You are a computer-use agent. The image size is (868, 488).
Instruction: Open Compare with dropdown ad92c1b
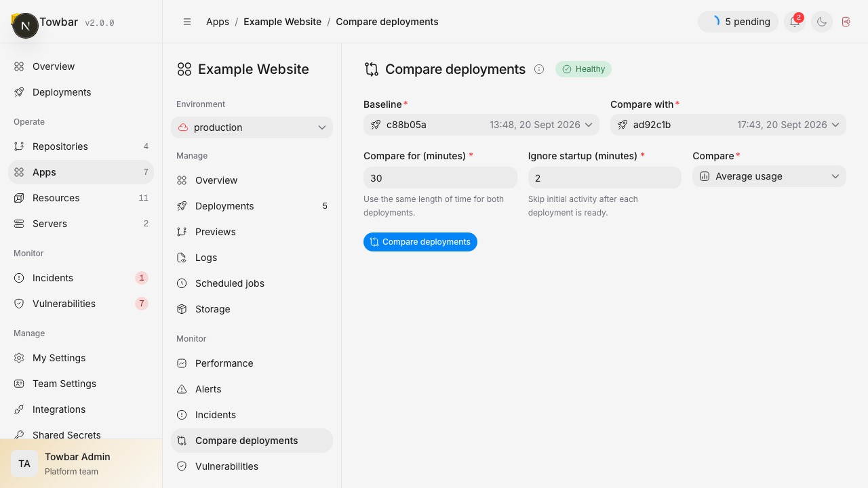click(x=728, y=125)
